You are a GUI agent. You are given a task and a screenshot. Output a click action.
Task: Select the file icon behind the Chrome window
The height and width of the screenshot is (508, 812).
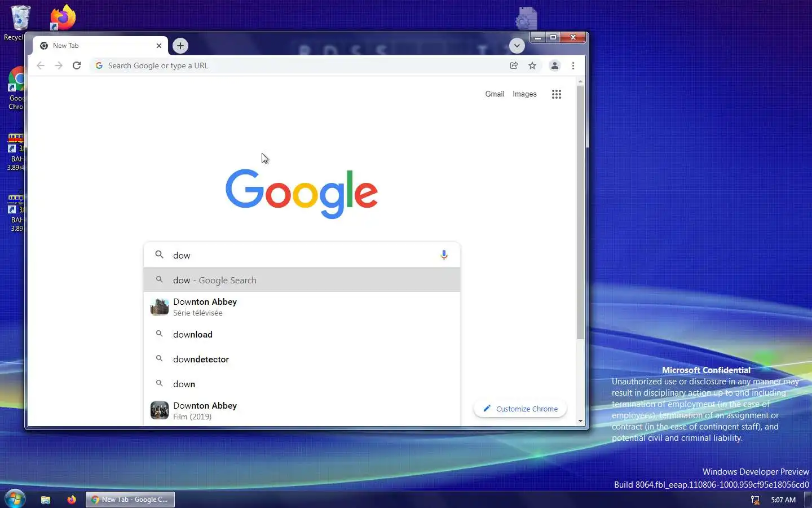[526, 18]
